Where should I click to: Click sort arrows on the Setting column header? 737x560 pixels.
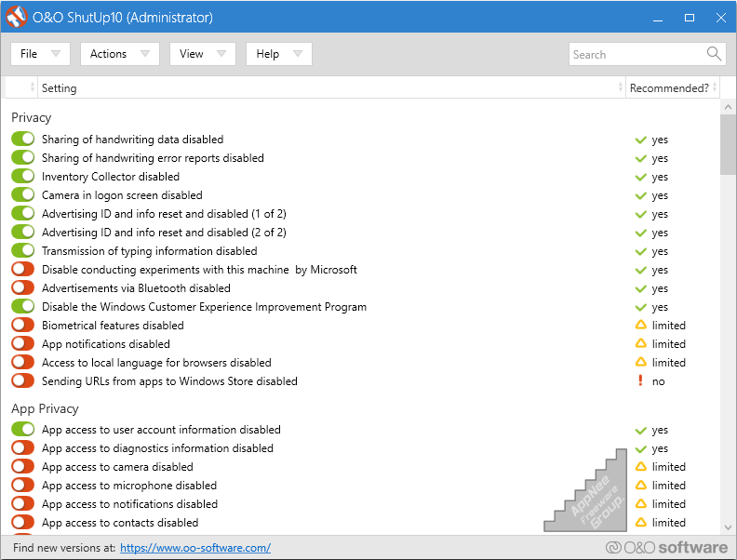[x=621, y=87]
